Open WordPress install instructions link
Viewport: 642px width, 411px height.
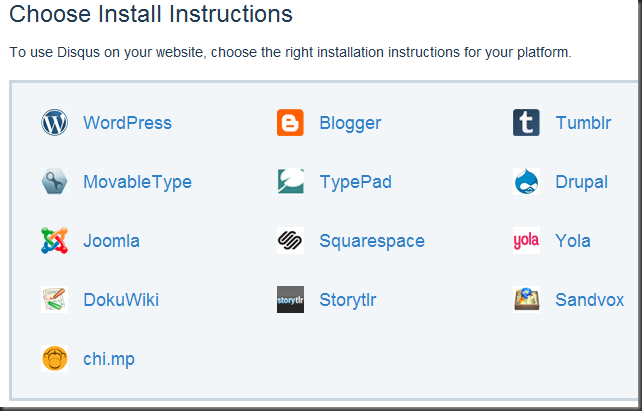click(127, 123)
